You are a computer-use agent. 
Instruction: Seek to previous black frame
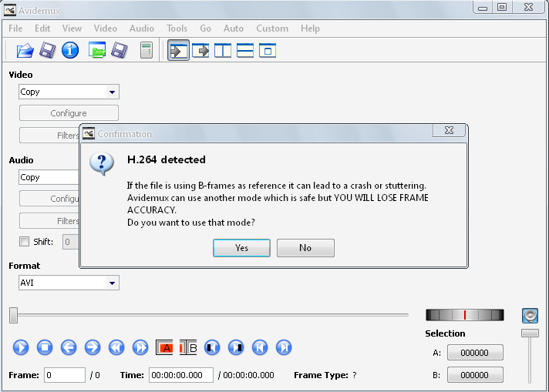[x=212, y=347]
